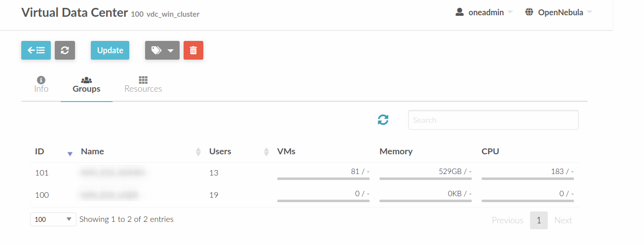Click the back-to-list arrow button
The width and height of the screenshot is (644, 246).
(36, 50)
